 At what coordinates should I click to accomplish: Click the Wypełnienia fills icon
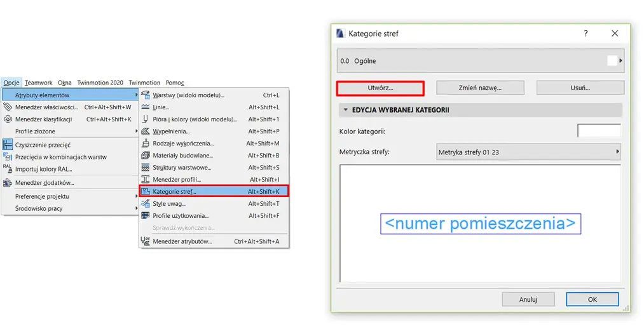click(146, 131)
